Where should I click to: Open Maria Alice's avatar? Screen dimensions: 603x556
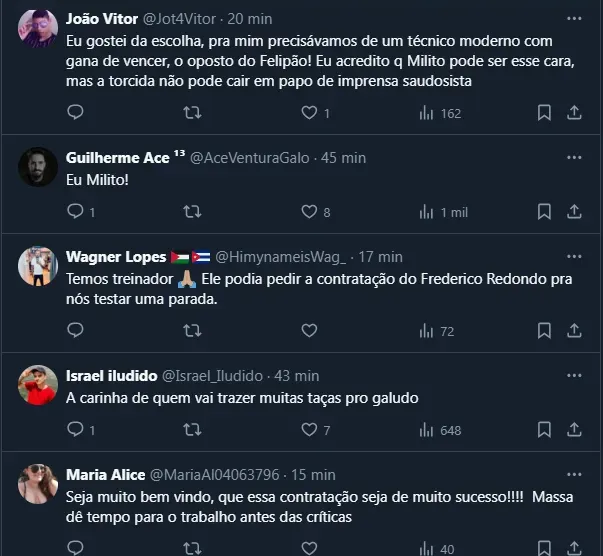[x=38, y=482]
